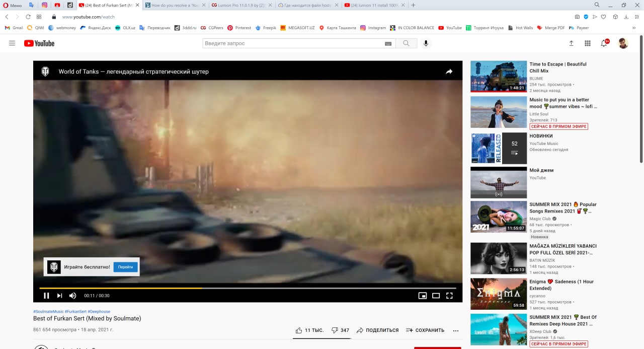Open the browser downloads icon
This screenshot has width=644, height=349.
pos(626,17)
